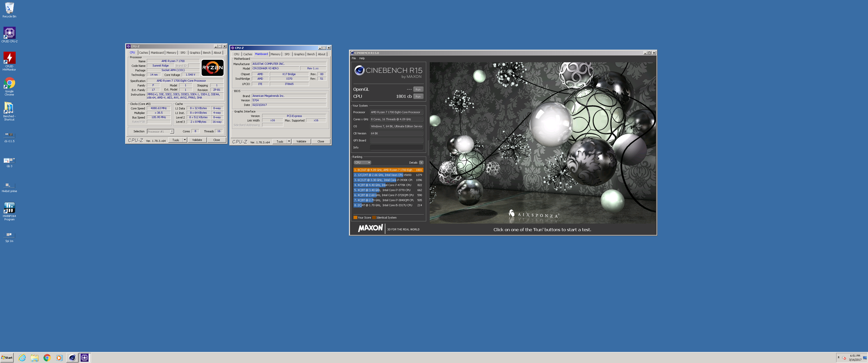Open the Cinebench File menu
The width and height of the screenshot is (868, 363).
pos(354,58)
